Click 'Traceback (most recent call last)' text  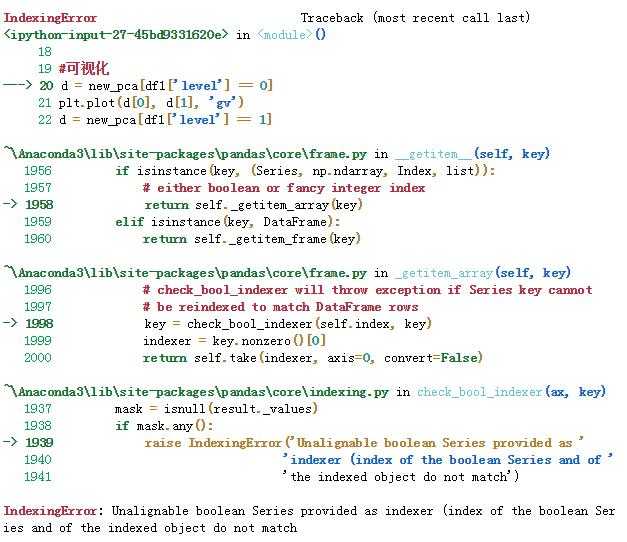[415, 18]
